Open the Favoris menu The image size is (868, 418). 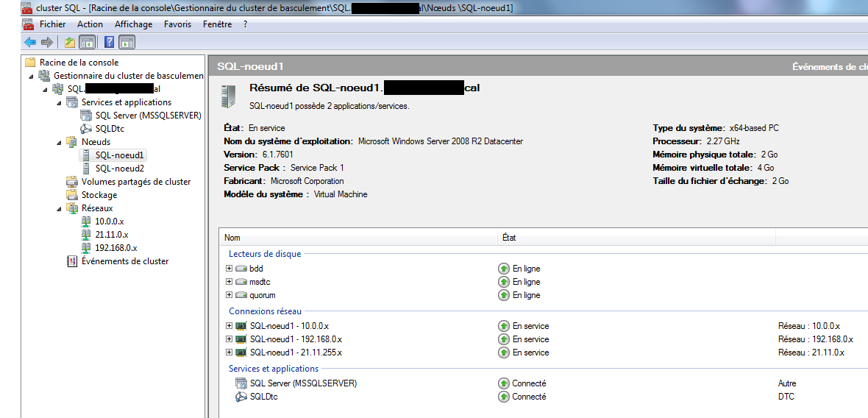177,24
